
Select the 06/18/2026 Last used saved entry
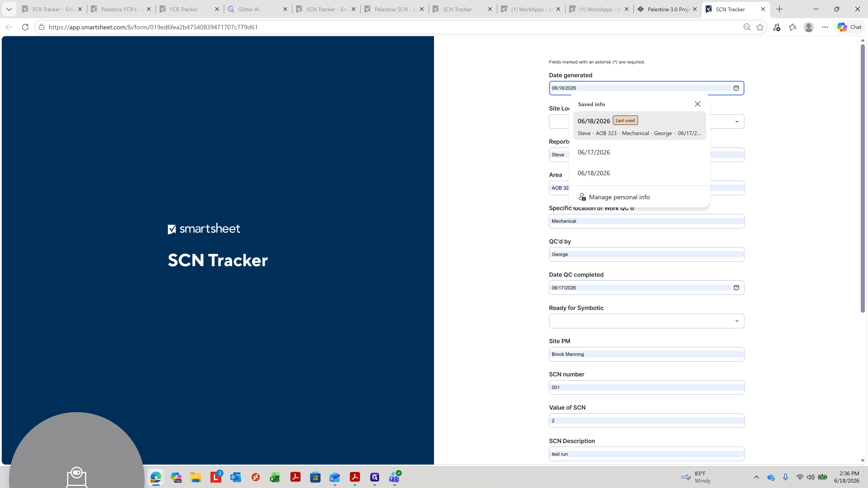639,126
